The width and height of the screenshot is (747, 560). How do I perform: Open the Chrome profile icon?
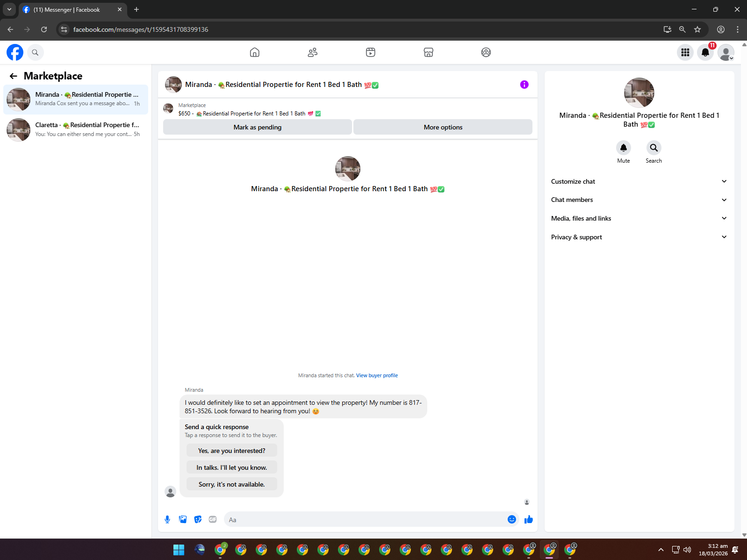(721, 29)
